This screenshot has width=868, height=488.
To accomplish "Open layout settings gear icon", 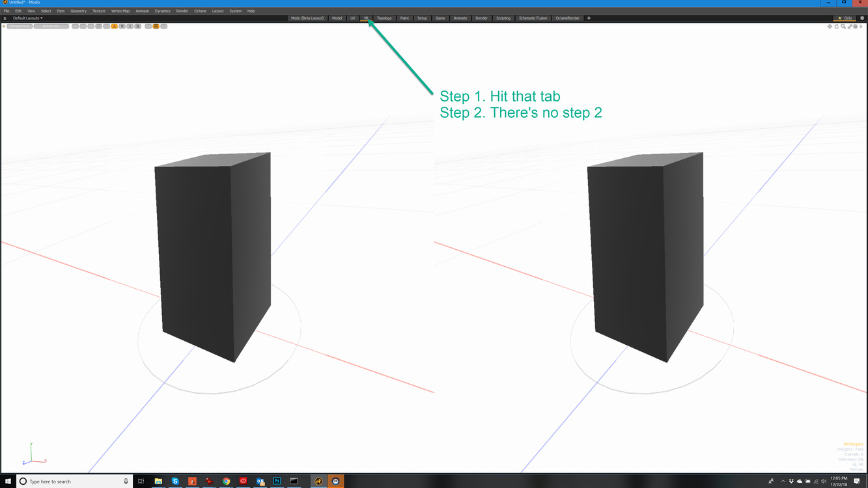I will click(862, 18).
